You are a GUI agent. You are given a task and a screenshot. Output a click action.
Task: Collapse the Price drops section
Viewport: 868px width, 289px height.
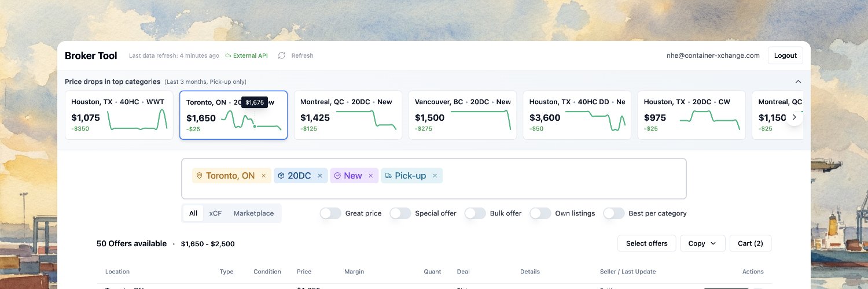(x=799, y=81)
